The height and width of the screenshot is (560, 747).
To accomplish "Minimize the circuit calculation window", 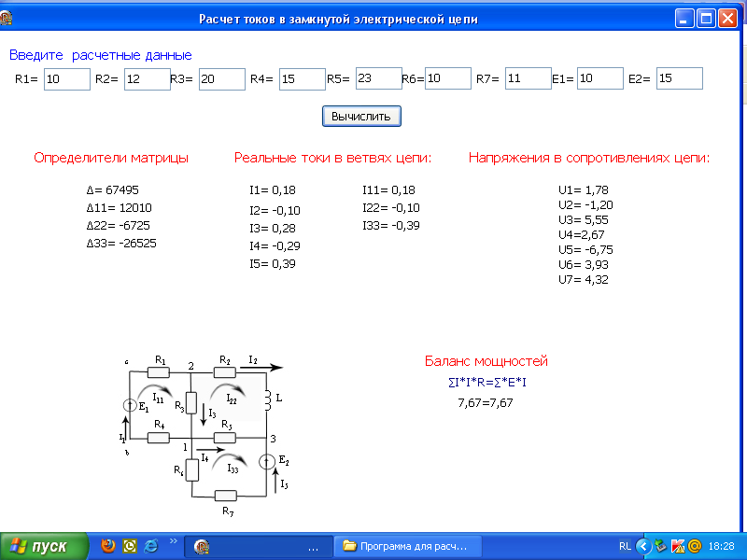I will pos(684,19).
